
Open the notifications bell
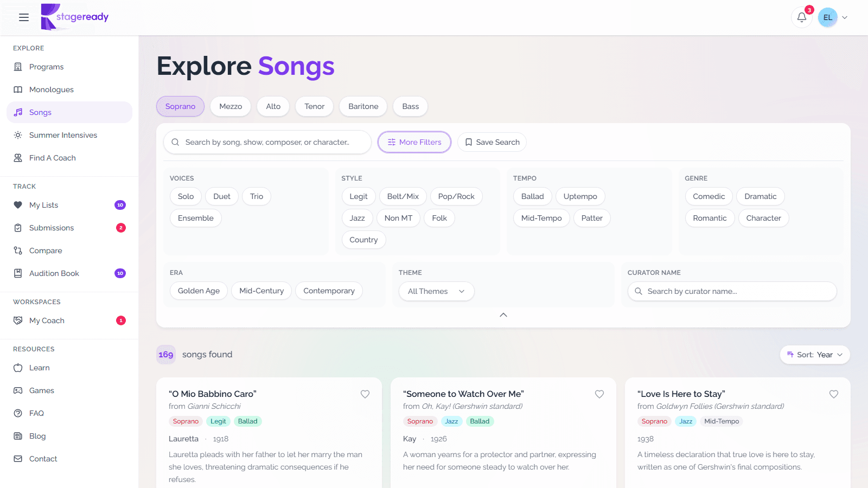tap(802, 17)
